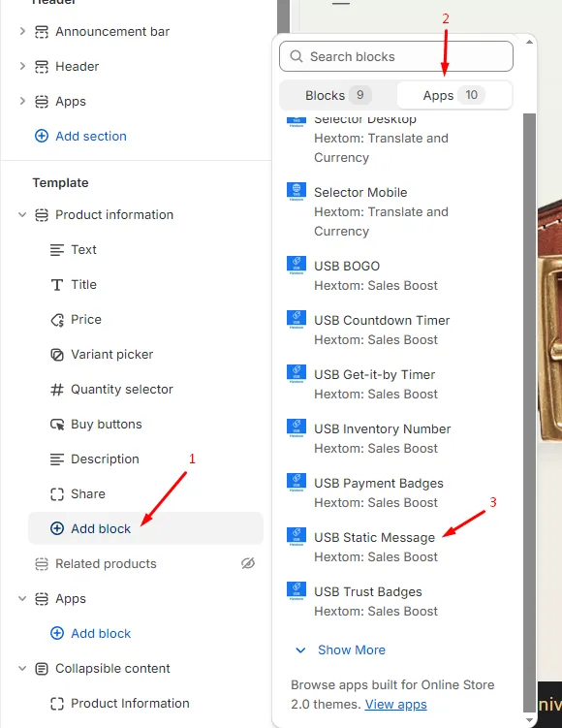The image size is (562, 728).
Task: Click the Announcement bar section icon
Action: point(42,32)
